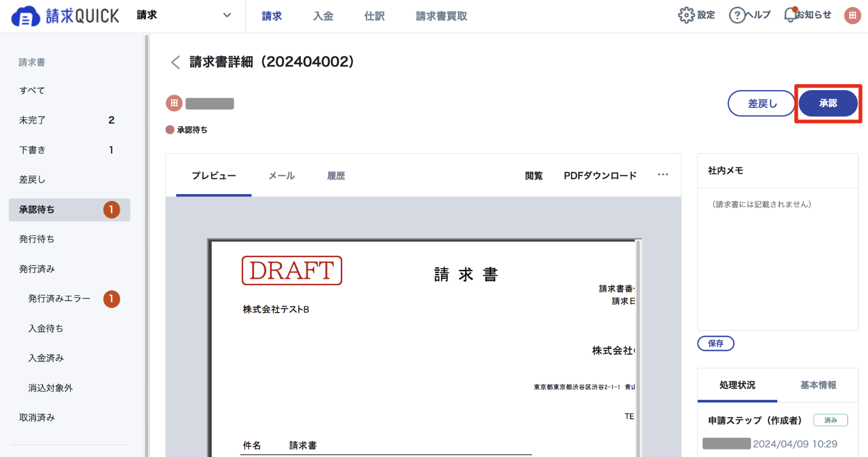The height and width of the screenshot is (457, 868).
Task: Click the 社内メモ heading
Action: [726, 170]
